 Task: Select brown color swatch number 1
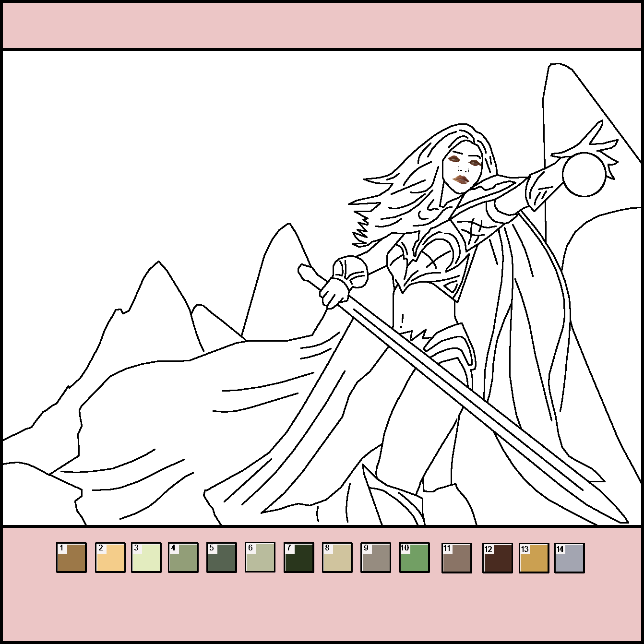[x=72, y=558]
